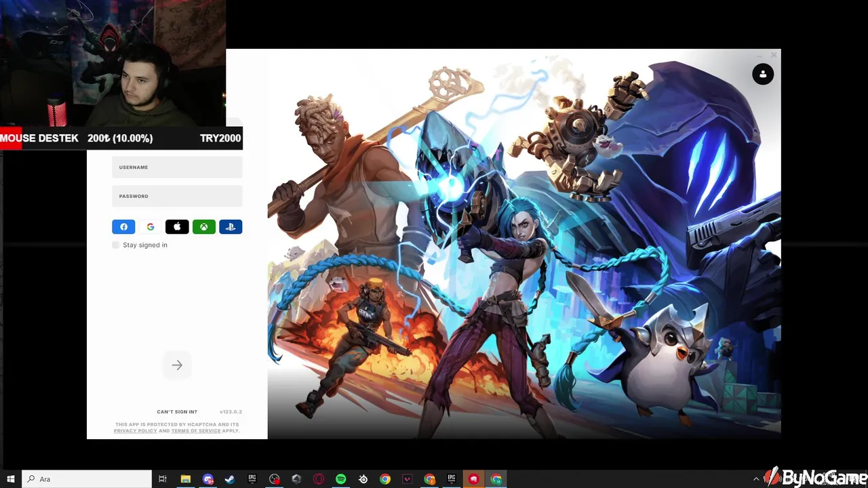Click the Ara taskbar search box

coord(87,479)
